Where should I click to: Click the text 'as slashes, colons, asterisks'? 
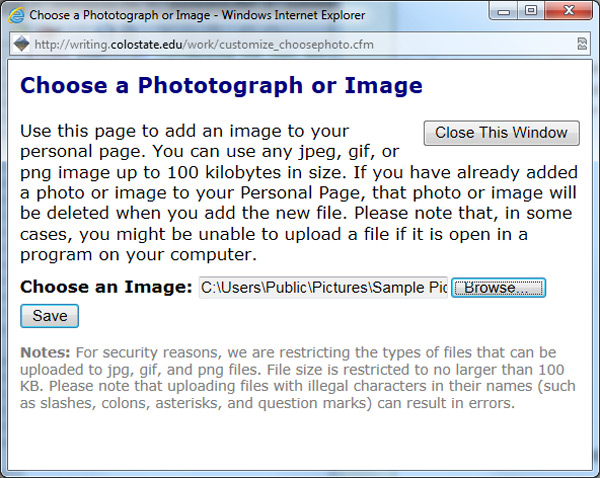(x=121, y=403)
